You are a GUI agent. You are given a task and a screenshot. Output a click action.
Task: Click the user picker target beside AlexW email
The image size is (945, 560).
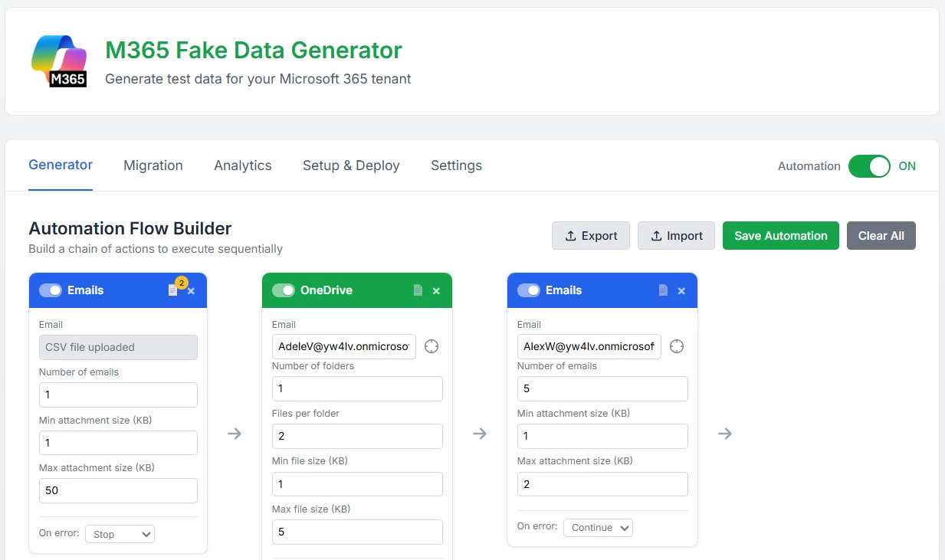[677, 346]
